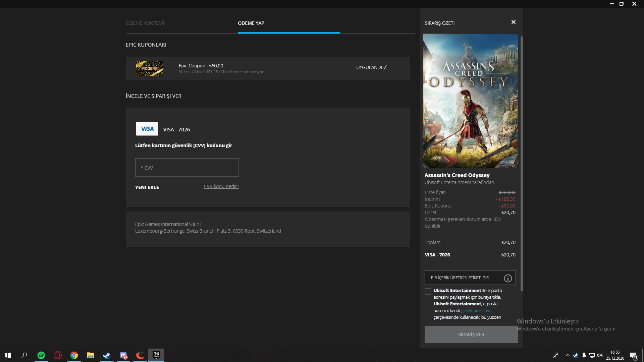Launch Steam from the taskbar
The width and height of the screenshot is (644, 362).
pyautogui.click(x=107, y=355)
